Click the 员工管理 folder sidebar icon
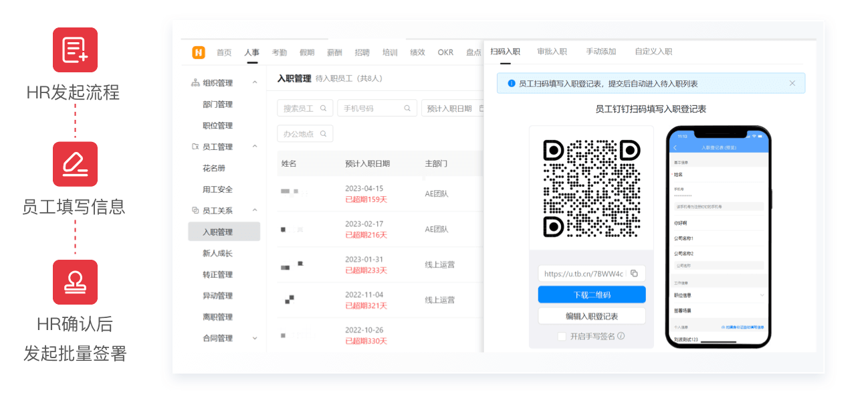The width and height of the screenshot is (868, 399). click(195, 147)
